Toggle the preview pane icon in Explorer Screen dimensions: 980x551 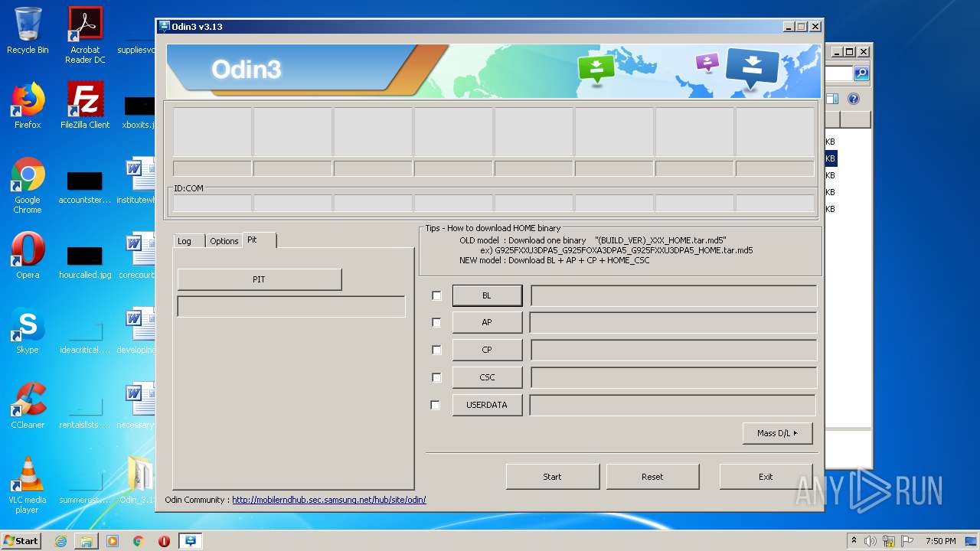tap(832, 99)
